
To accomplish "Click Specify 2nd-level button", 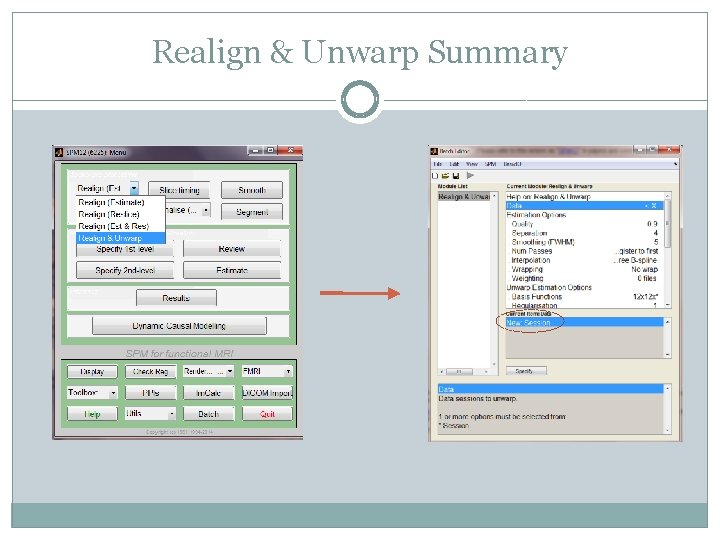I will [x=125, y=270].
